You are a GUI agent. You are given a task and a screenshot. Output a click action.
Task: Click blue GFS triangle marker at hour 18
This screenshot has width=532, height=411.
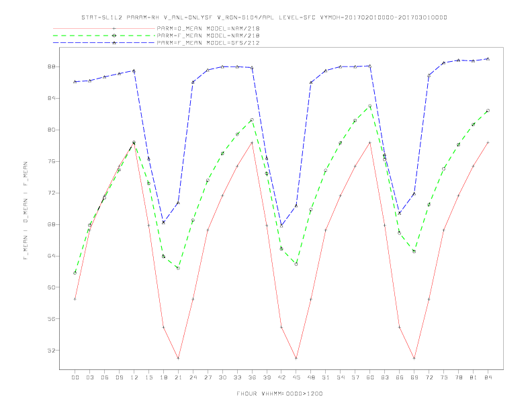coord(163,222)
